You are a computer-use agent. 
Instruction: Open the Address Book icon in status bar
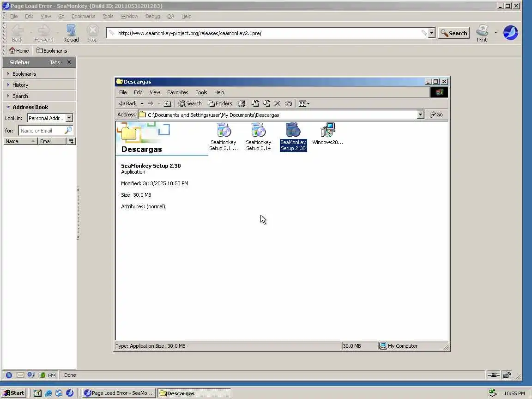pos(42,375)
